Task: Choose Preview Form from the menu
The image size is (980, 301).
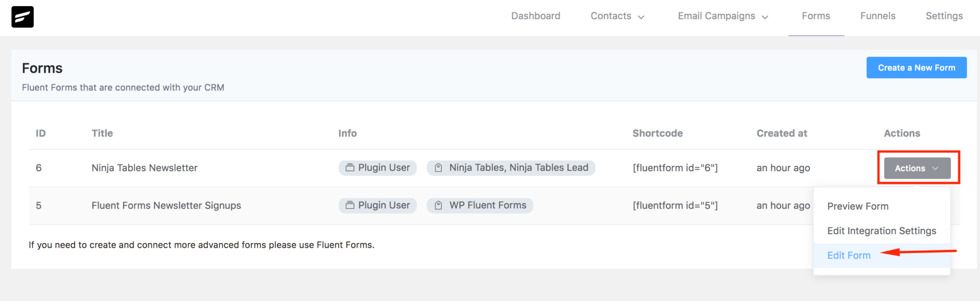Action: [857, 206]
